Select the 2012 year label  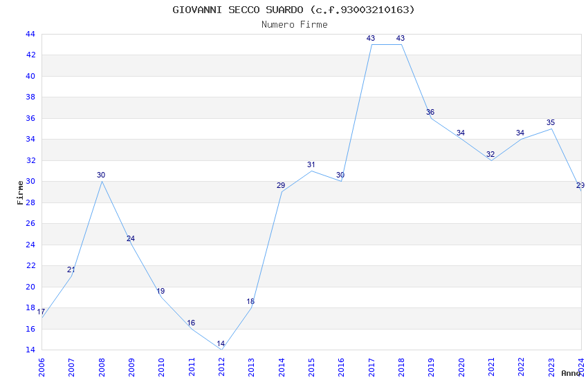[221, 367]
